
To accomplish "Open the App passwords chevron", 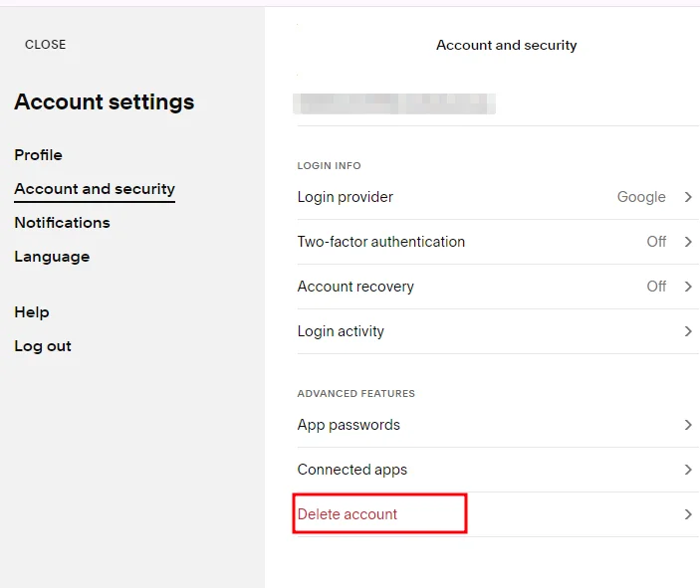I will [688, 425].
